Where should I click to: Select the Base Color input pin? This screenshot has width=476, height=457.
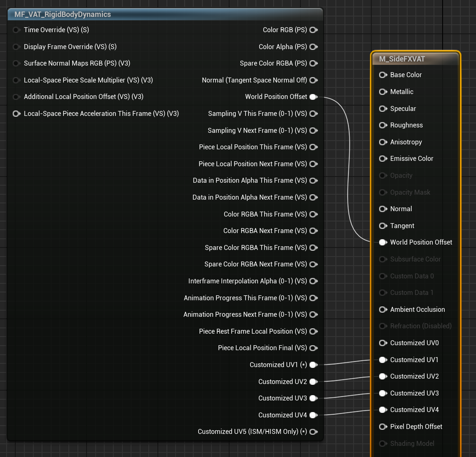point(383,75)
